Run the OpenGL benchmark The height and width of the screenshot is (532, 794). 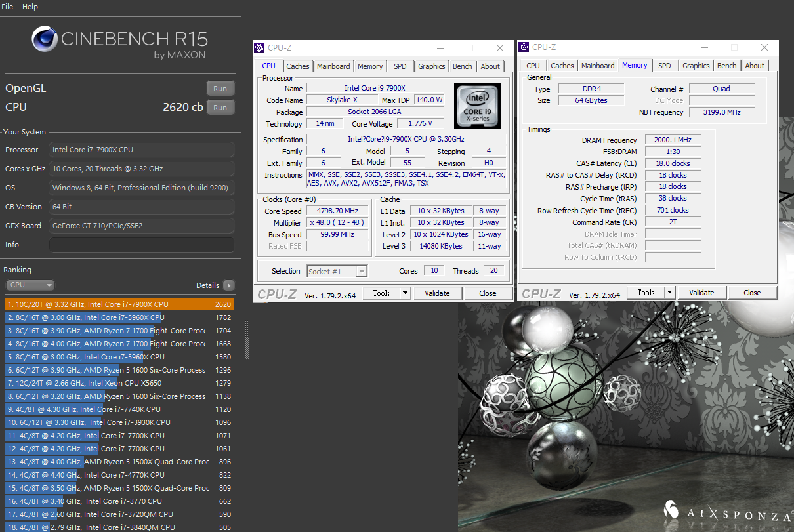[220, 89]
